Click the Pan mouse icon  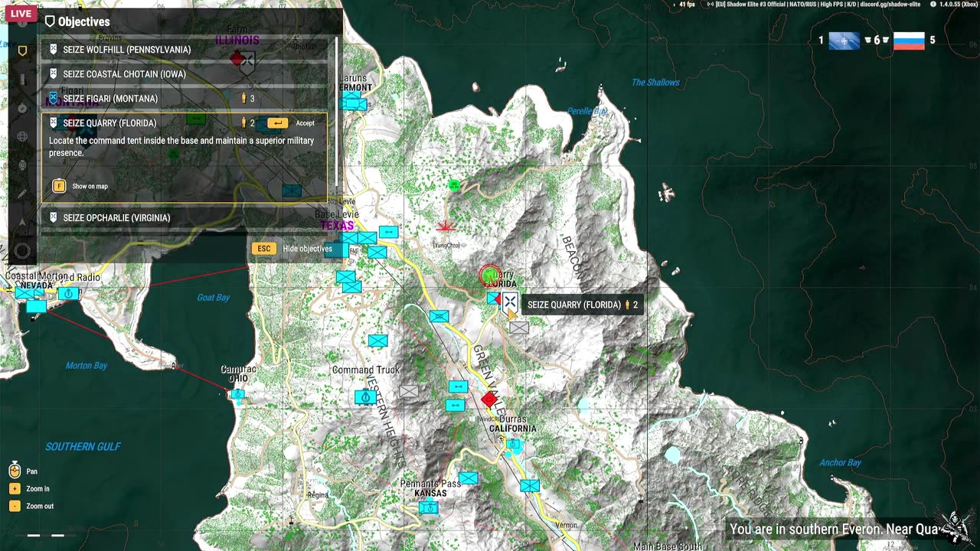(x=15, y=470)
